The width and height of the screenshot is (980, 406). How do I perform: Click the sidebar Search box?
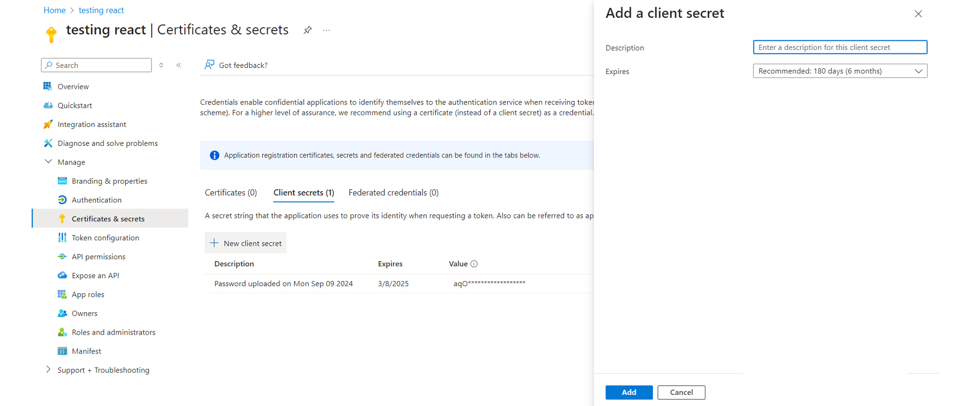tap(96, 65)
